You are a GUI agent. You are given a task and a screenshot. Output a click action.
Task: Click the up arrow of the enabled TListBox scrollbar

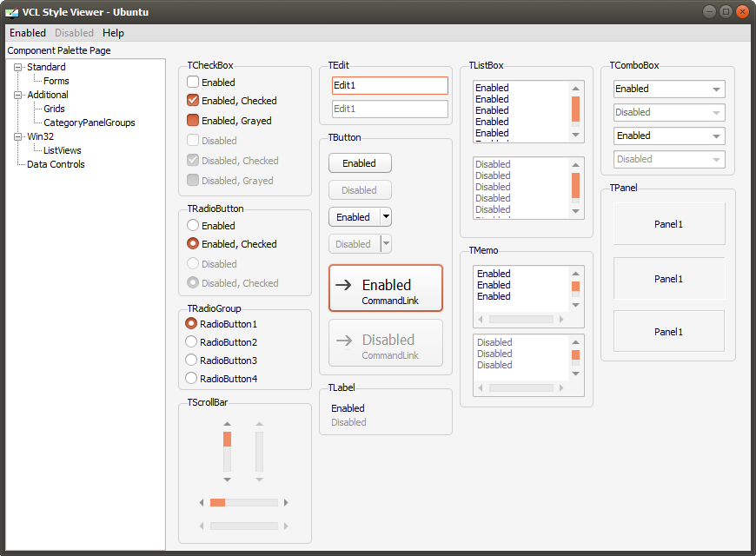[x=575, y=89]
